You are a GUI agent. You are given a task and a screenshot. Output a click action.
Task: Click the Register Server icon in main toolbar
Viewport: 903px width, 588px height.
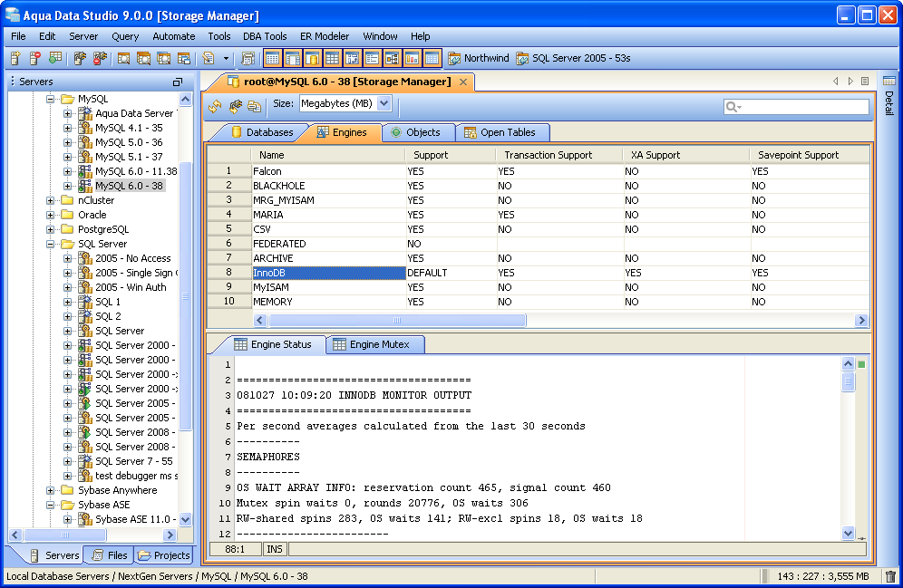click(15, 58)
